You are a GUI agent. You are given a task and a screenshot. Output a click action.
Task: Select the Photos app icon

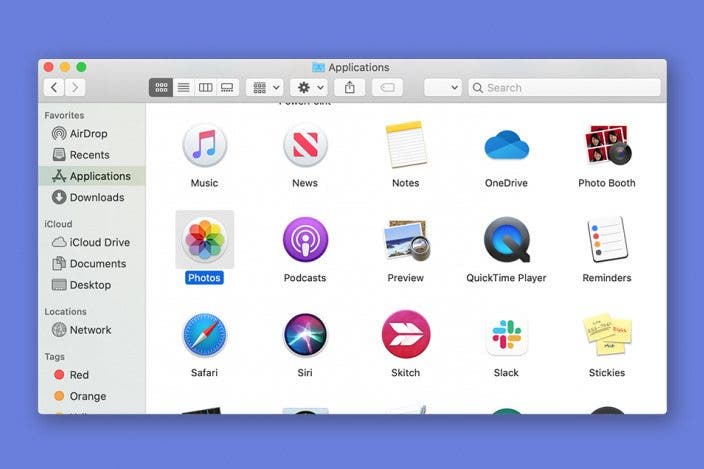click(204, 239)
